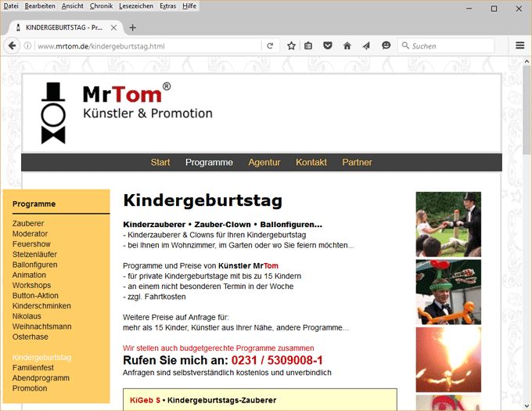Screen dimensions: 532x411
Task: Click the browser back arrow button
Action: (x=12, y=45)
